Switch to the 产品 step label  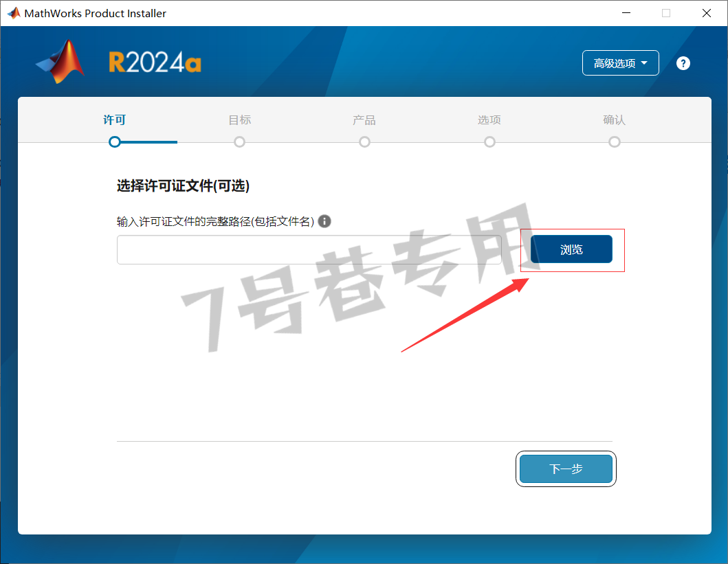(364, 120)
